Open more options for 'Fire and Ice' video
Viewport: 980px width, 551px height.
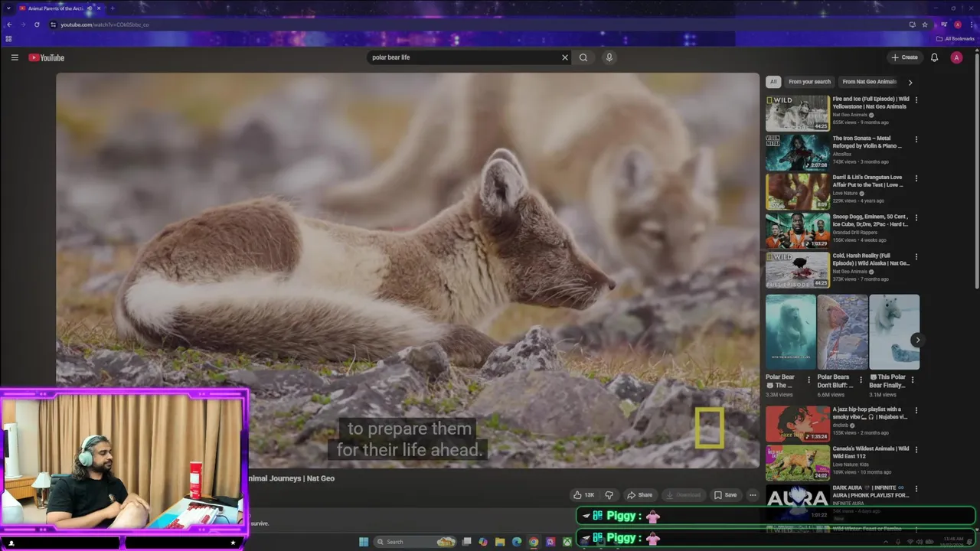916,100
